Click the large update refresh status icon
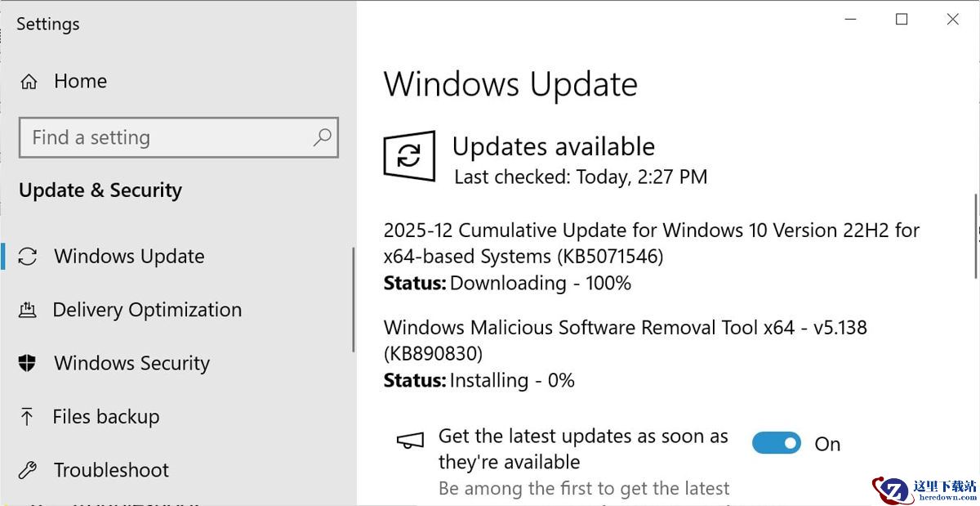The width and height of the screenshot is (980, 506). point(409,156)
